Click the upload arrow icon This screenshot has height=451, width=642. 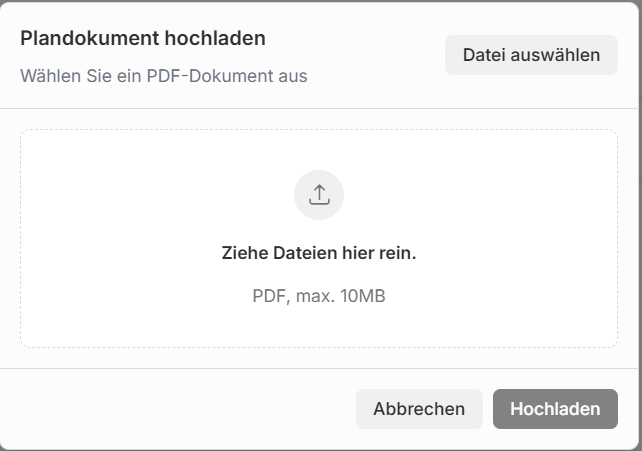point(319,195)
